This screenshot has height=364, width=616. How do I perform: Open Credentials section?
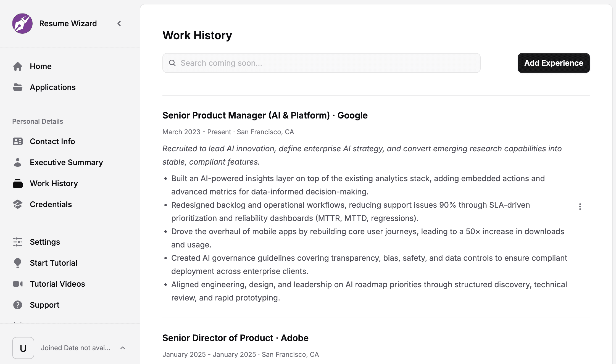coord(51,204)
